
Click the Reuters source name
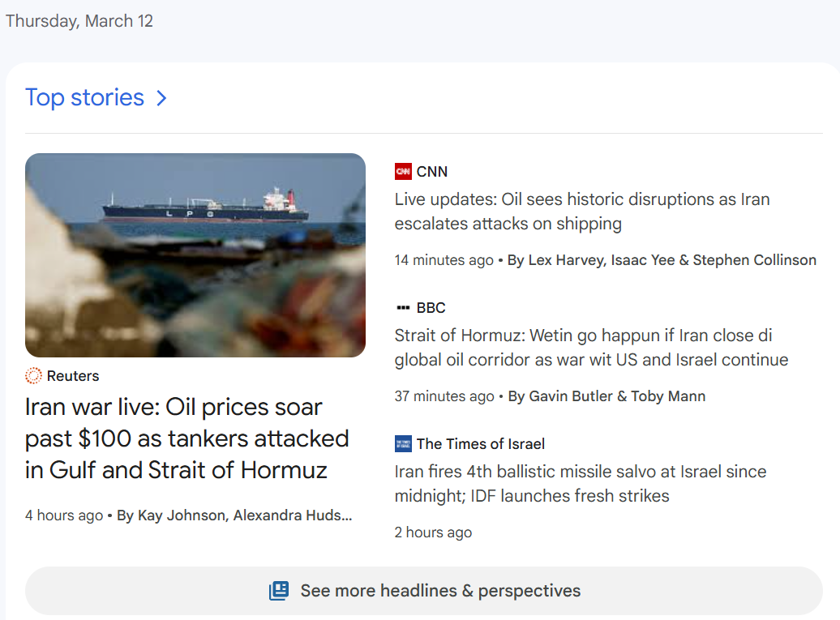point(73,376)
